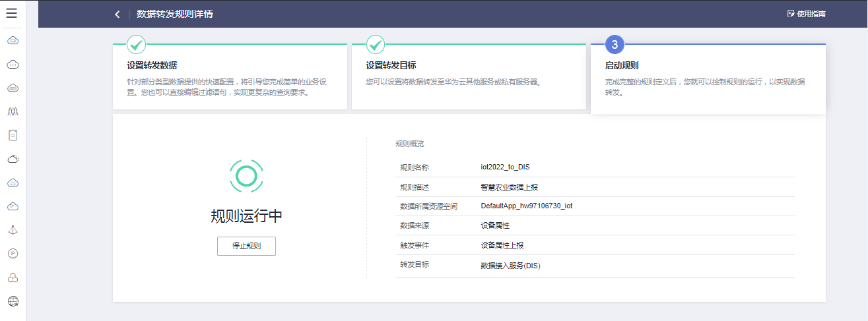The height and width of the screenshot is (321, 868).
Task: Click the 规则概览 heading
Action: pos(410,143)
